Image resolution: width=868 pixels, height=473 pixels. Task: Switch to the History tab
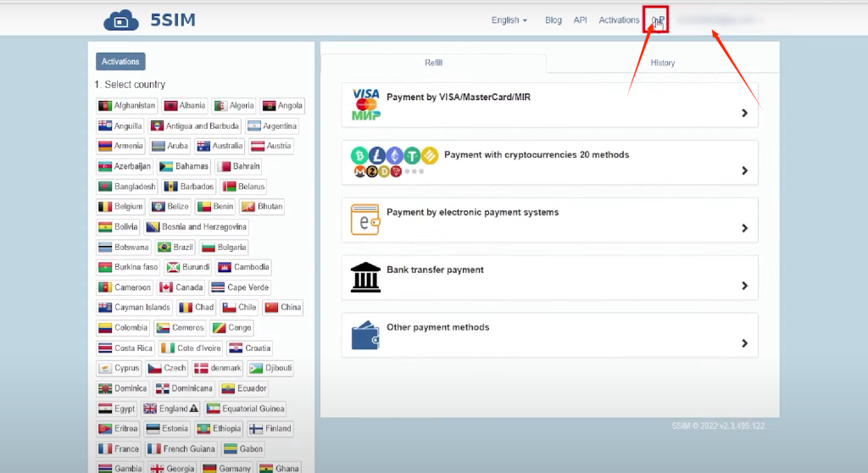663,63
